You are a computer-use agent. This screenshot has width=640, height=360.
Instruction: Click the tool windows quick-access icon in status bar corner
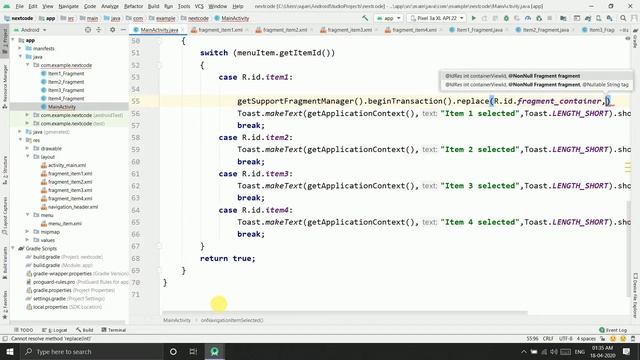(x=5, y=339)
